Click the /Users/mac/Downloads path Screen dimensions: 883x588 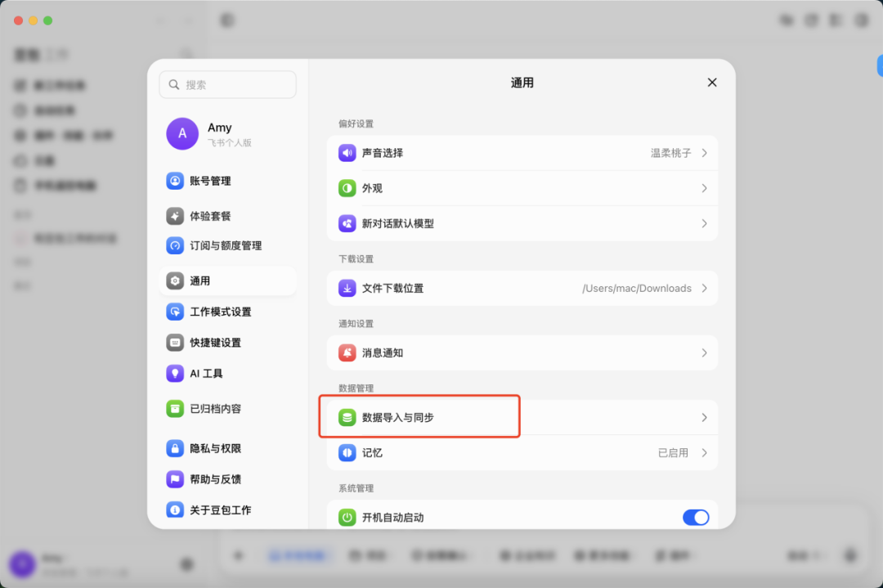tap(637, 289)
